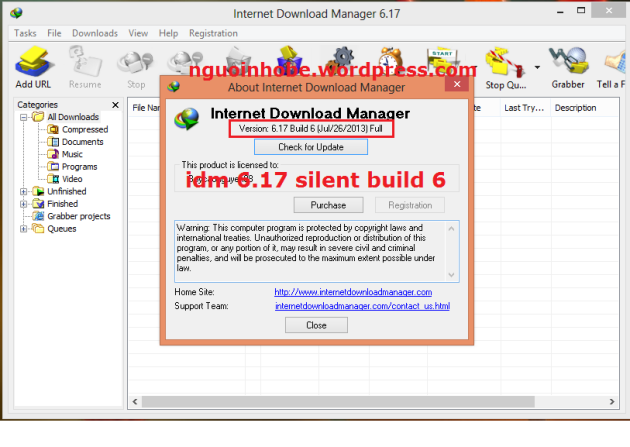Select the Finished tree item
Image resolution: width=630 pixels, height=447 pixels.
(55, 204)
